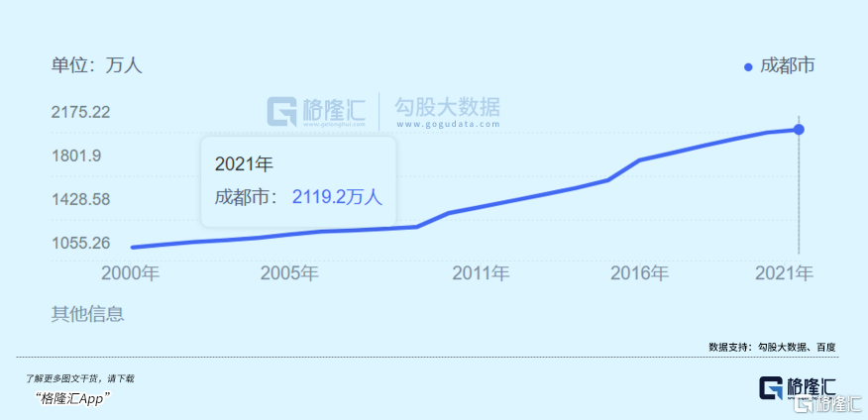Click the 2005年 x-axis label

pos(289,273)
